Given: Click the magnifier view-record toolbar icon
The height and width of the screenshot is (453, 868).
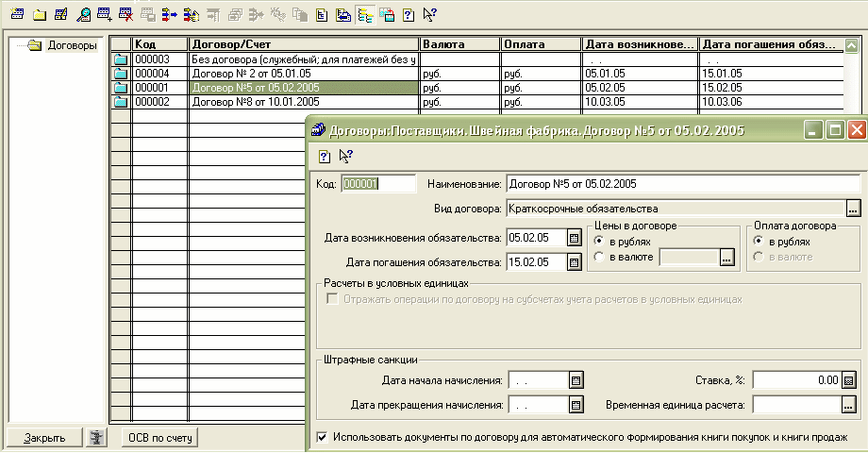Looking at the screenshot, I should pyautogui.click(x=84, y=15).
